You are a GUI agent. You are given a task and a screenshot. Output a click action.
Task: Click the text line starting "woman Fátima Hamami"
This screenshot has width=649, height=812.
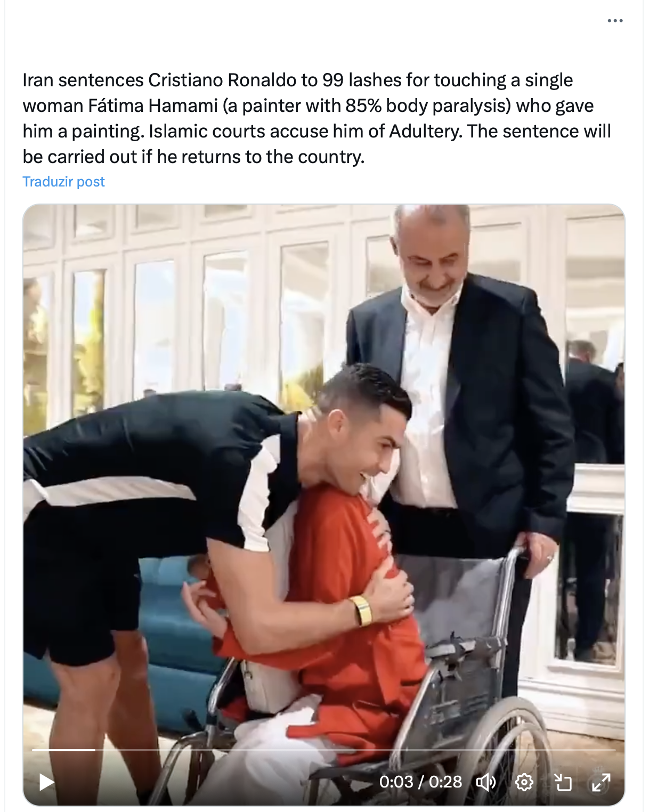308,105
